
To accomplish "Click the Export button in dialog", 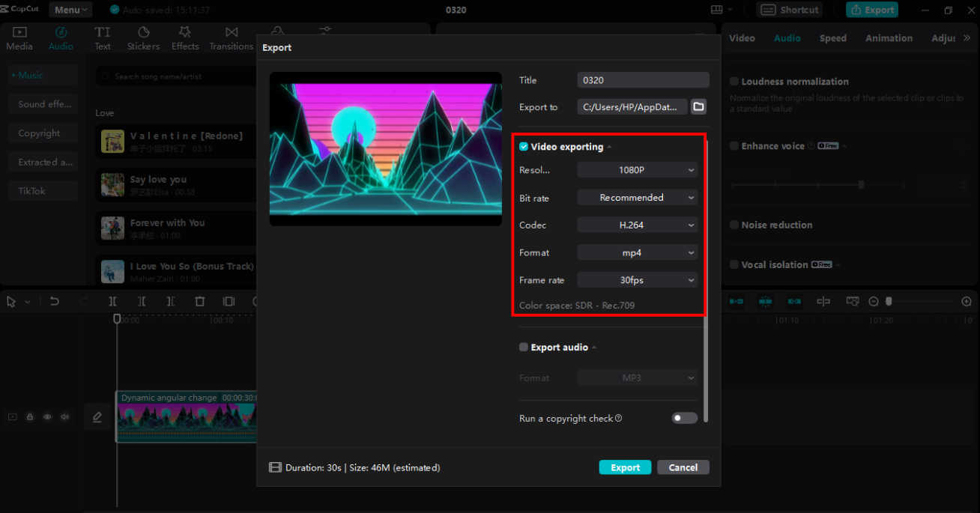I will point(625,467).
